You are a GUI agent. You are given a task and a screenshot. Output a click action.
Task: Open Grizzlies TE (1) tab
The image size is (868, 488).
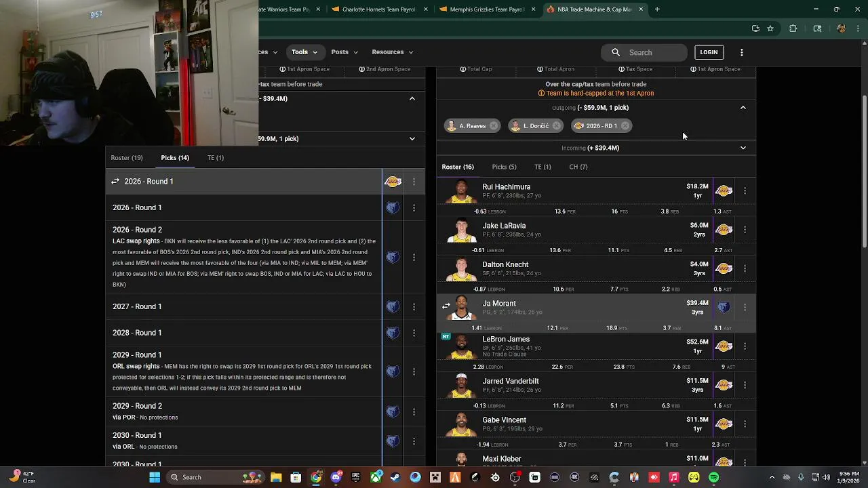(x=216, y=158)
